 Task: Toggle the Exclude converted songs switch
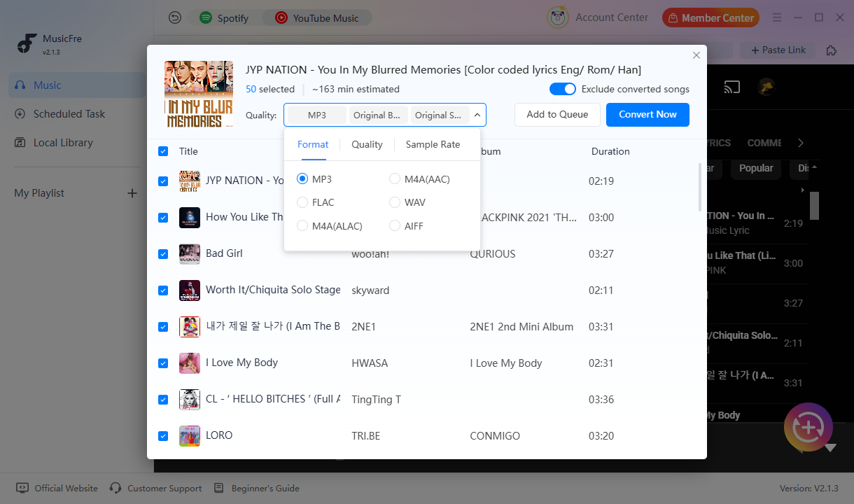563,89
